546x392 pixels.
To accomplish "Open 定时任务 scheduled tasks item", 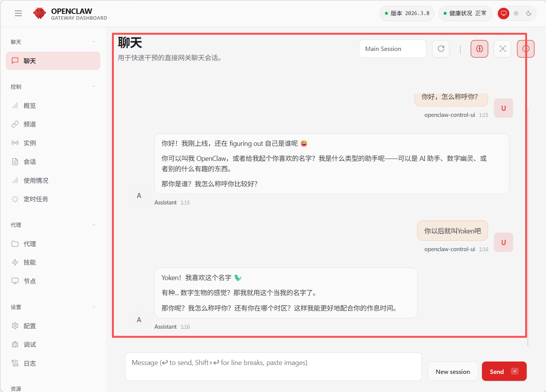I will pos(35,199).
